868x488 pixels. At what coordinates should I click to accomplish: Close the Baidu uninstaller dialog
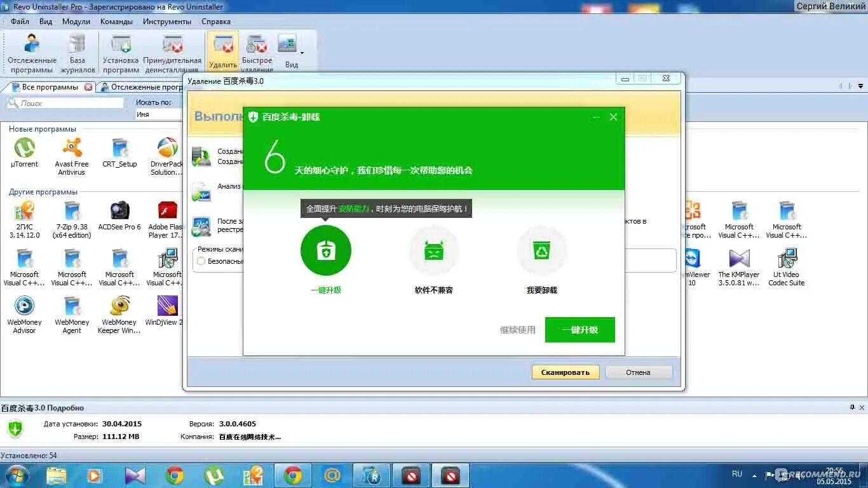pos(613,117)
